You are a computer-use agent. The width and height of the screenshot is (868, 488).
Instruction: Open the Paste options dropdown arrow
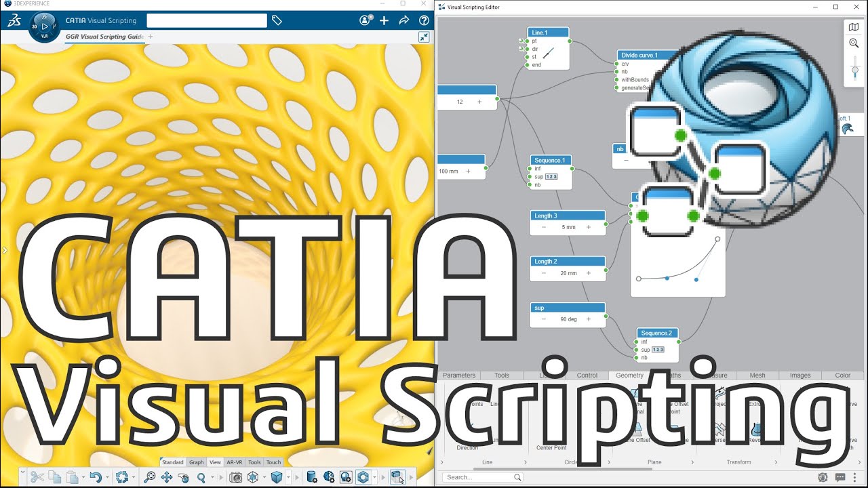[x=83, y=477]
